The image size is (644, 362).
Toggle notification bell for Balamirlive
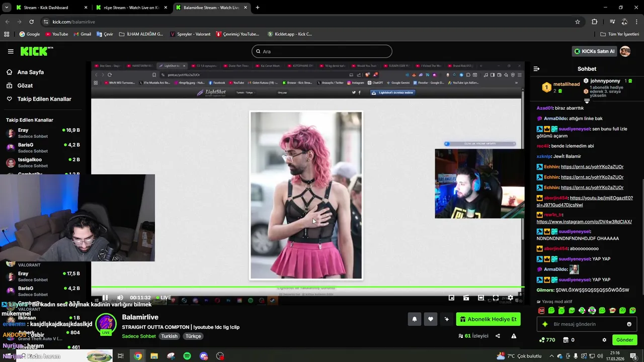coord(415,319)
